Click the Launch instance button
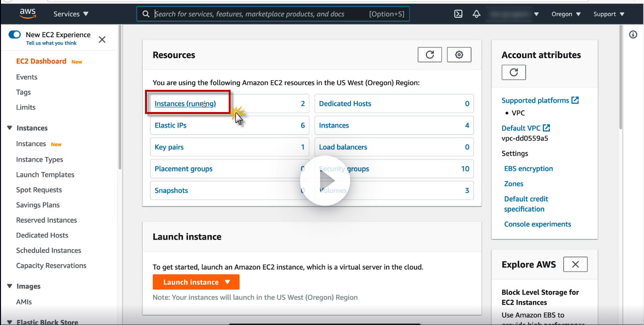The height and width of the screenshot is (325, 644). (196, 282)
